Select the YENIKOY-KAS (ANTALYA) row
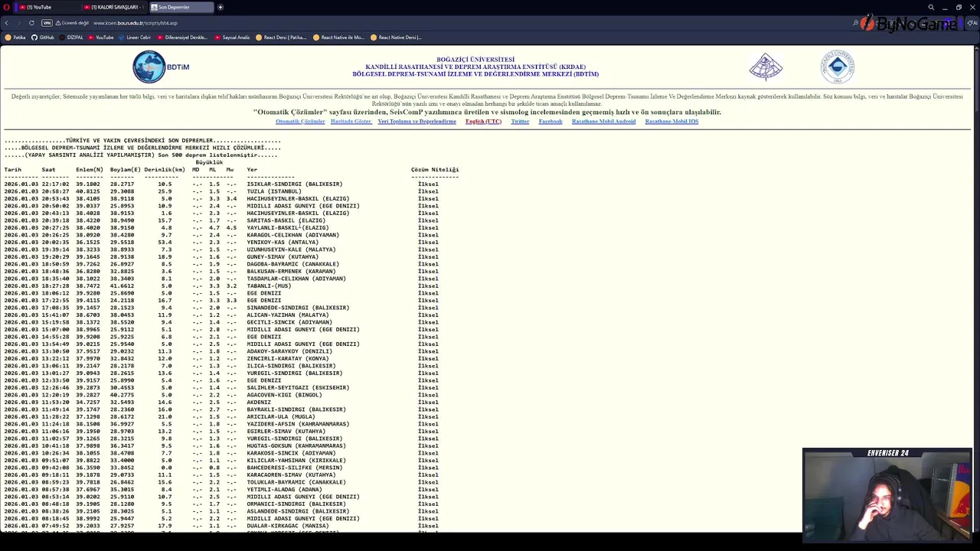Screen dimensions: 980x551 pos(221,243)
